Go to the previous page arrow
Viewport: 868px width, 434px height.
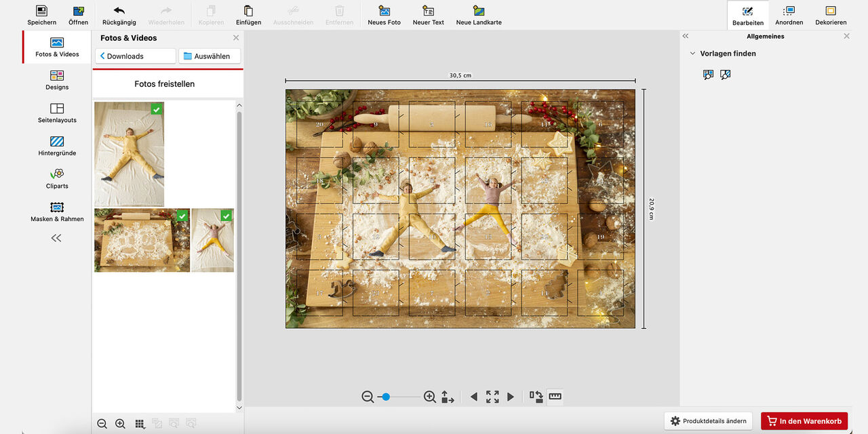click(474, 397)
